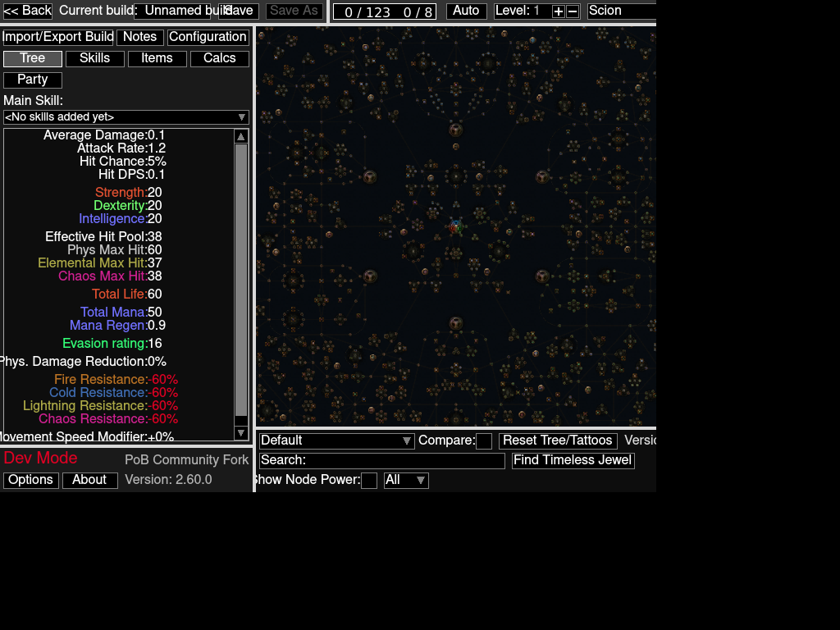This screenshot has width=840, height=630.
Task: Open the Configuration tab
Action: [x=208, y=37]
